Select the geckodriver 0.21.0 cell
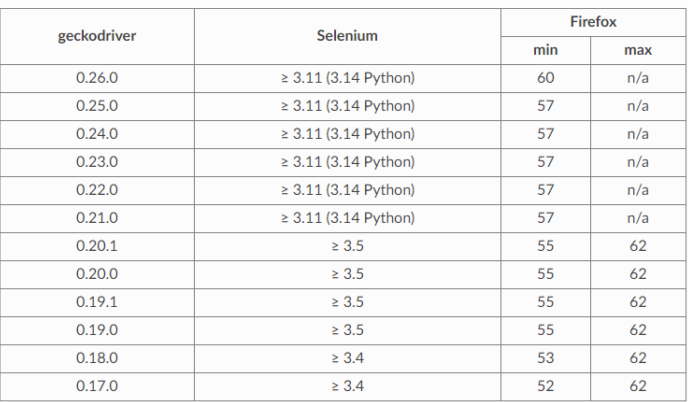The image size is (688, 402). pos(96,217)
